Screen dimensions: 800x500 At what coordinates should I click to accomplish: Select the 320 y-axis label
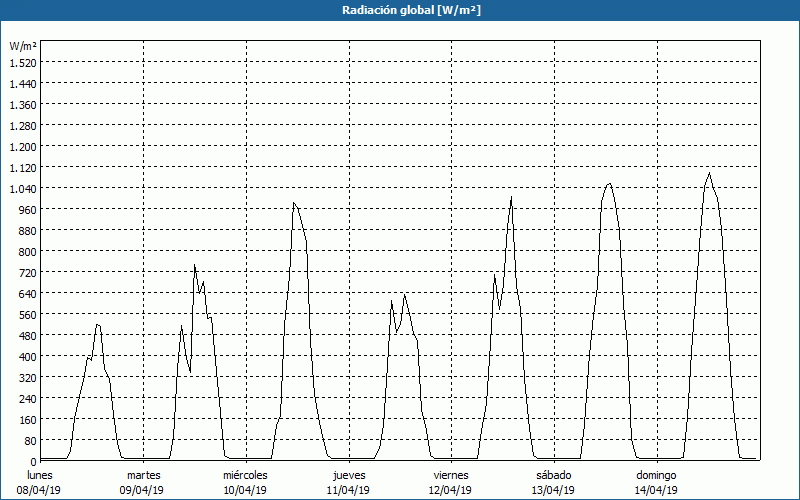[x=29, y=378]
